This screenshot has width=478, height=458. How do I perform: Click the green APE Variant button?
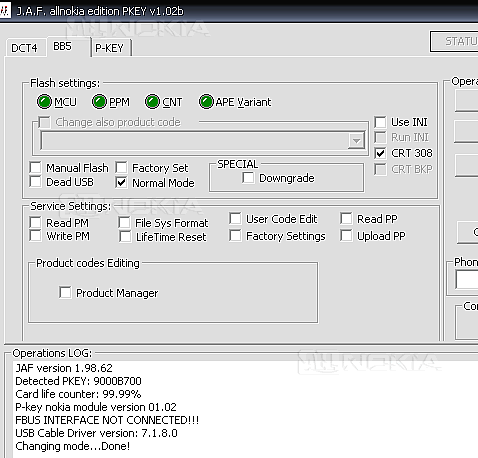[x=206, y=102]
